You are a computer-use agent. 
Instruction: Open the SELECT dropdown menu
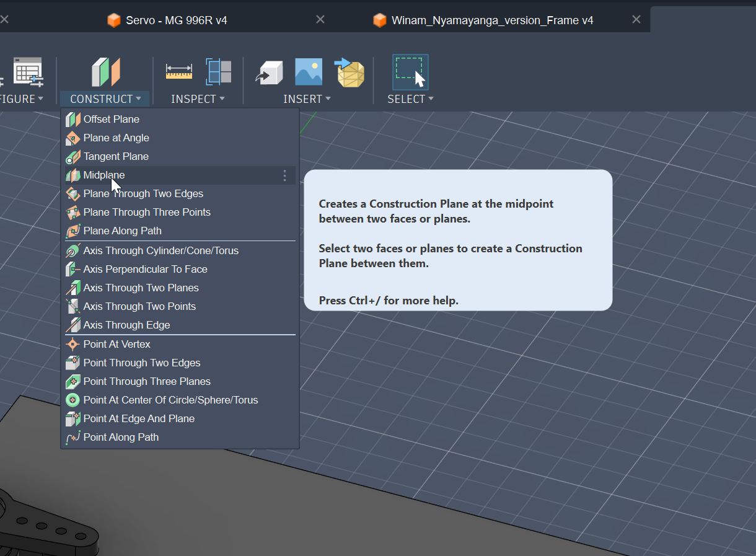(x=410, y=99)
